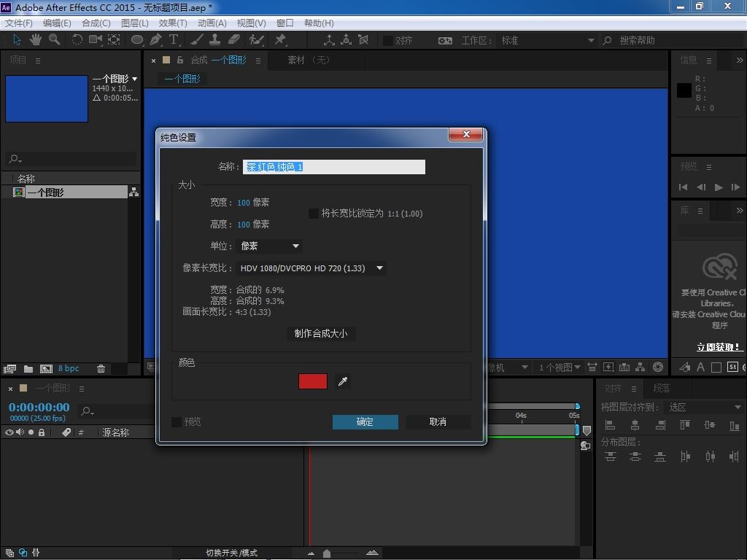The height and width of the screenshot is (560, 747).
Task: Open the 预览 panel menu
Action: point(709,167)
